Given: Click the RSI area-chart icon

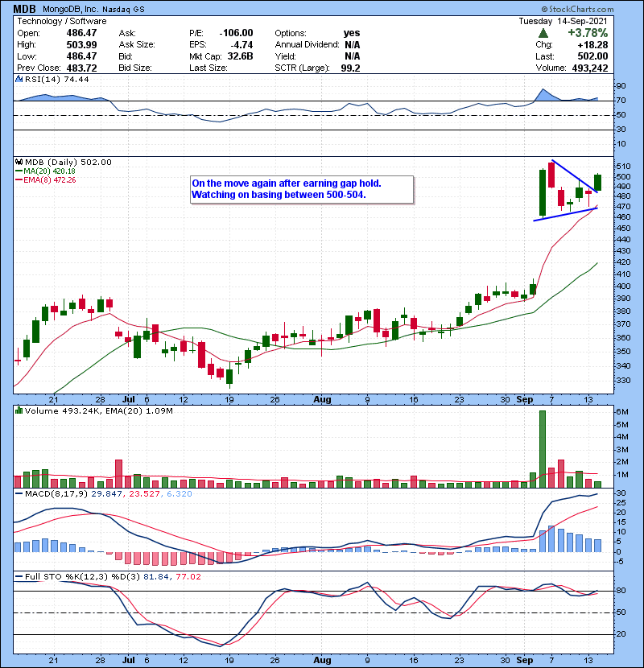Looking at the screenshot, I should 19,79.
